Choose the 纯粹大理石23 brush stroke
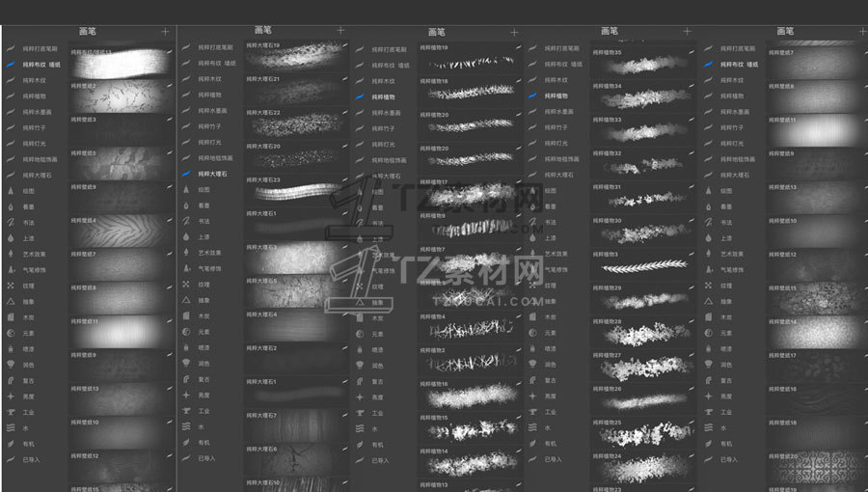 [297, 191]
